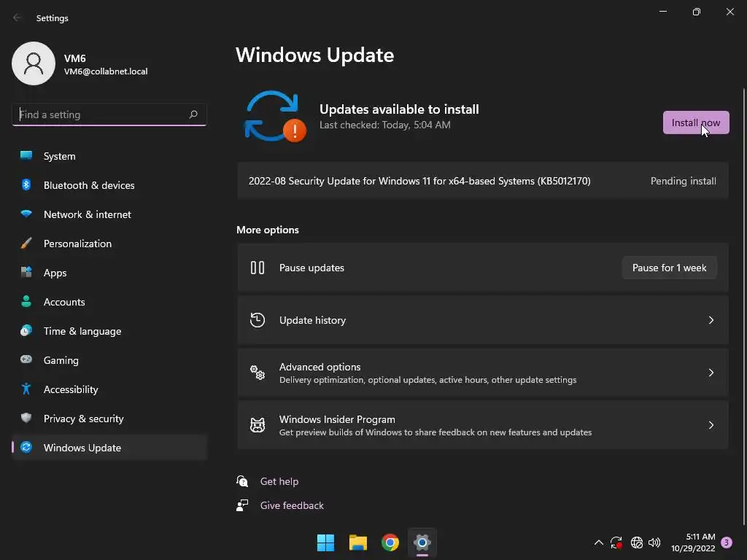Click the Install now button

pyautogui.click(x=696, y=122)
